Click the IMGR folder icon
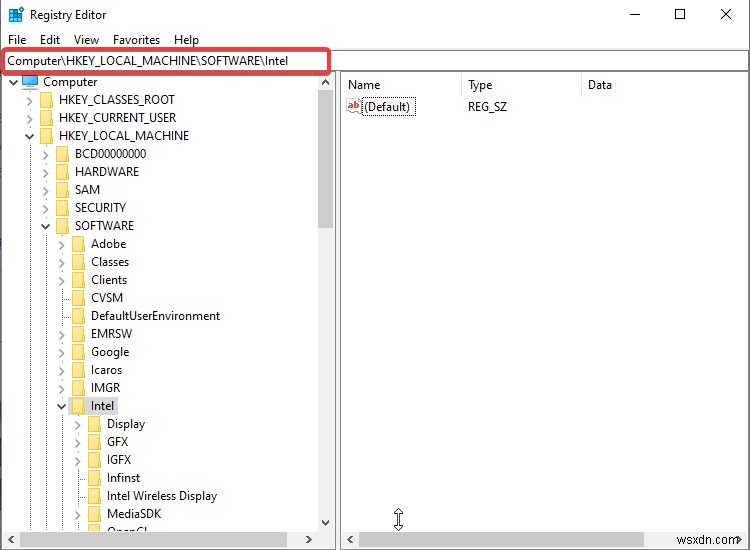This screenshot has width=750, height=550. point(78,388)
